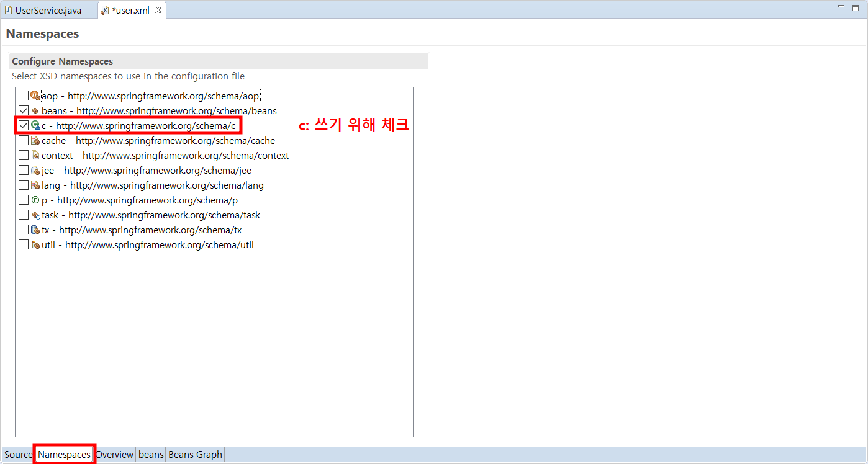The image size is (868, 464).
Task: Click the util namespace icon
Action: click(35, 245)
